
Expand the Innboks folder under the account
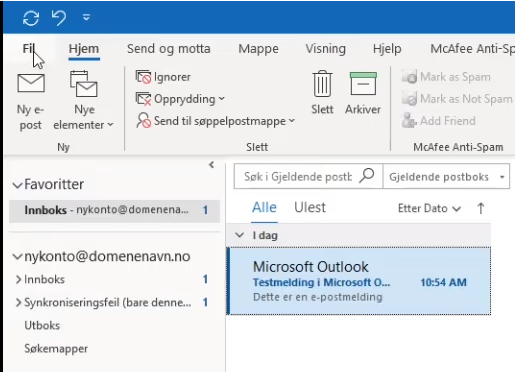coord(18,279)
